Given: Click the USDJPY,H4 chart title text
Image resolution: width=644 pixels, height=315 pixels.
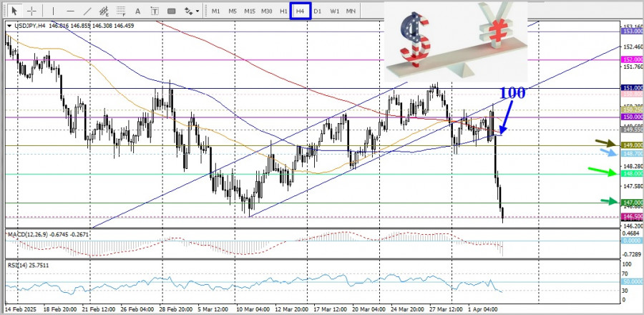Looking at the screenshot, I should pos(29,26).
